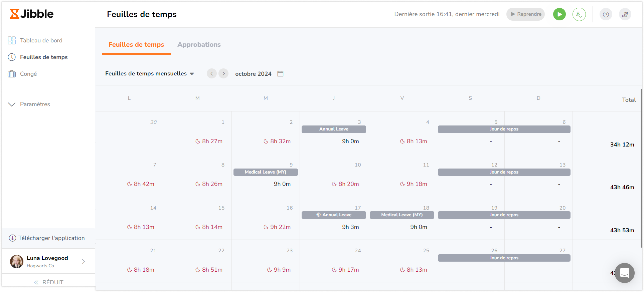The image size is (644, 292).
Task: Open the 8h 20m entry on October 10
Action: pos(345,184)
